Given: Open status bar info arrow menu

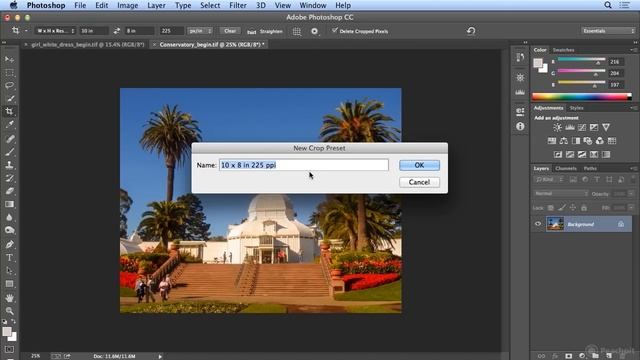Looking at the screenshot, I should [160, 356].
